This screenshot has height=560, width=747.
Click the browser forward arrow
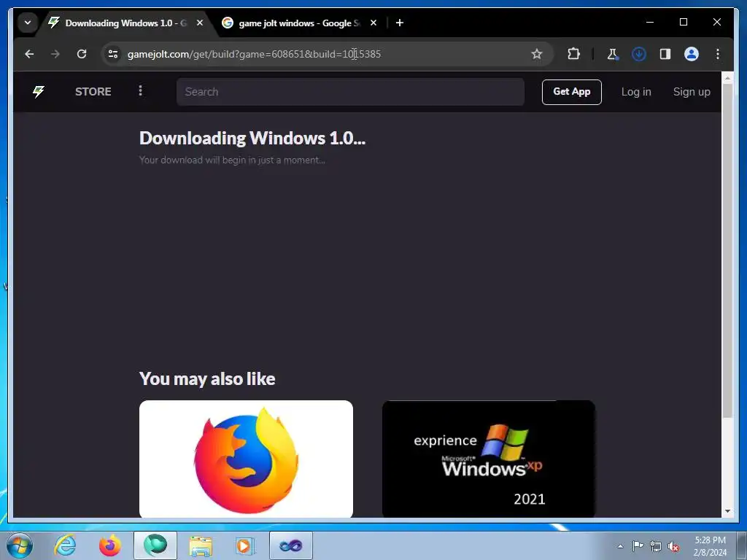(55, 54)
